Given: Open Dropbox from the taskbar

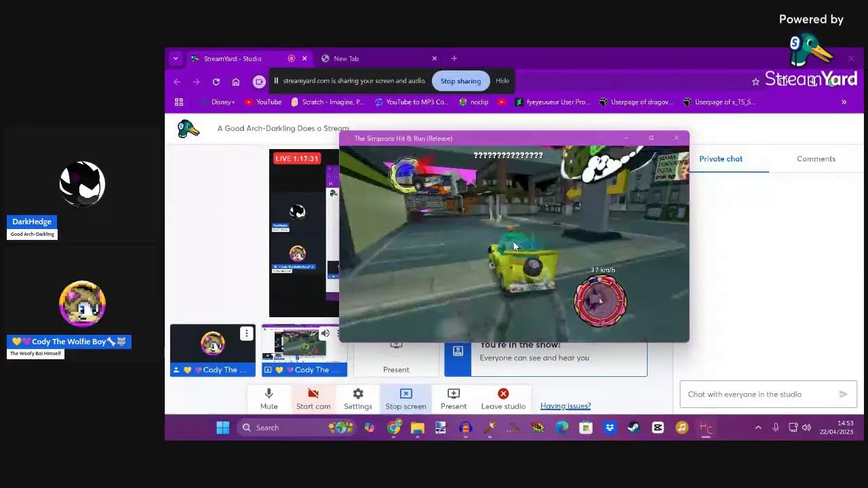Looking at the screenshot, I should [x=610, y=428].
